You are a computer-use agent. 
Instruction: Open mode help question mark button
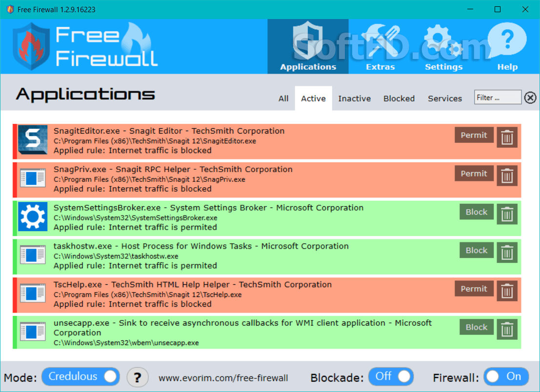tap(138, 377)
